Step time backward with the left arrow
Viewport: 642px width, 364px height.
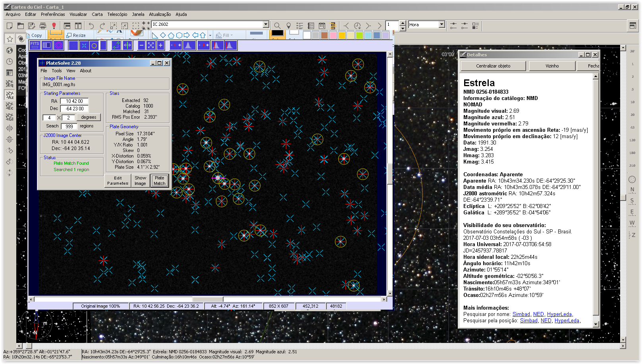point(346,26)
